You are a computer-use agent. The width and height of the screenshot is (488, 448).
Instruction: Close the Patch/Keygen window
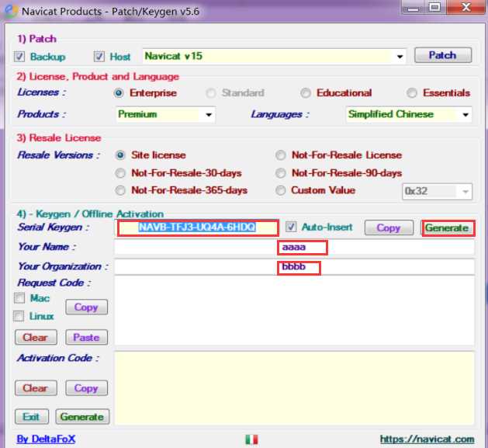click(x=466, y=8)
